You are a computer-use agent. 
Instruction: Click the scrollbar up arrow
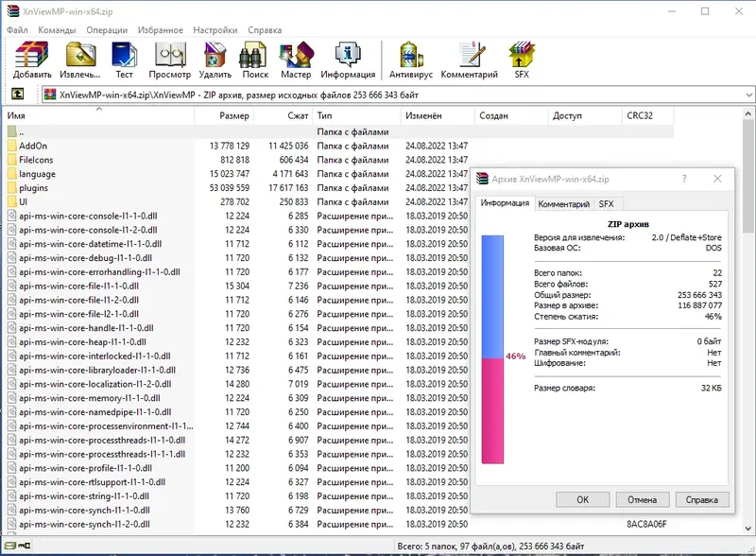[747, 113]
